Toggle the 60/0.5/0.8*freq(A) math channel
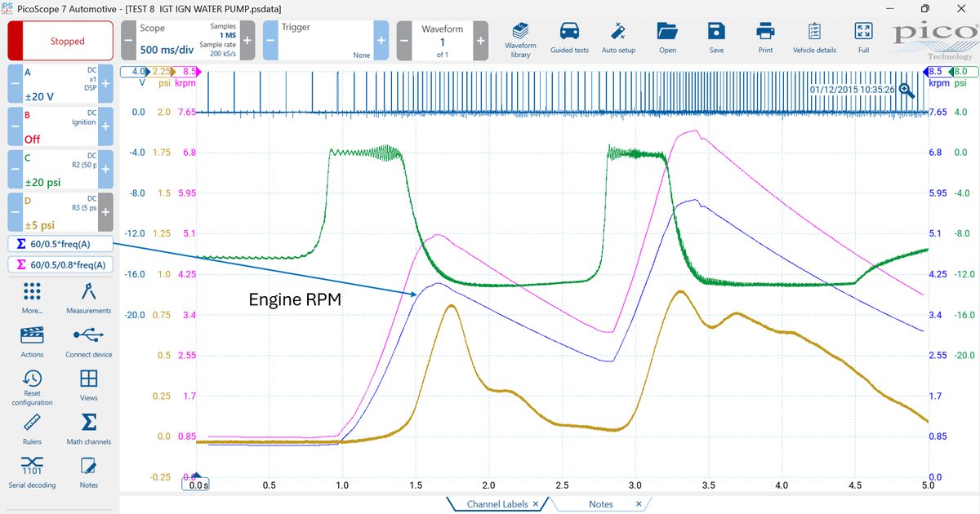 [x=60, y=264]
